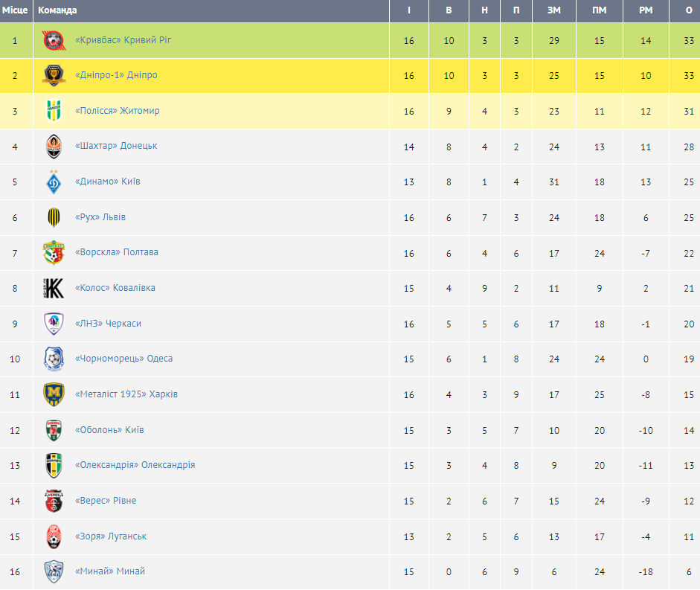Click the «РМ» goal difference column header
The height and width of the screenshot is (590, 700).
point(646,10)
